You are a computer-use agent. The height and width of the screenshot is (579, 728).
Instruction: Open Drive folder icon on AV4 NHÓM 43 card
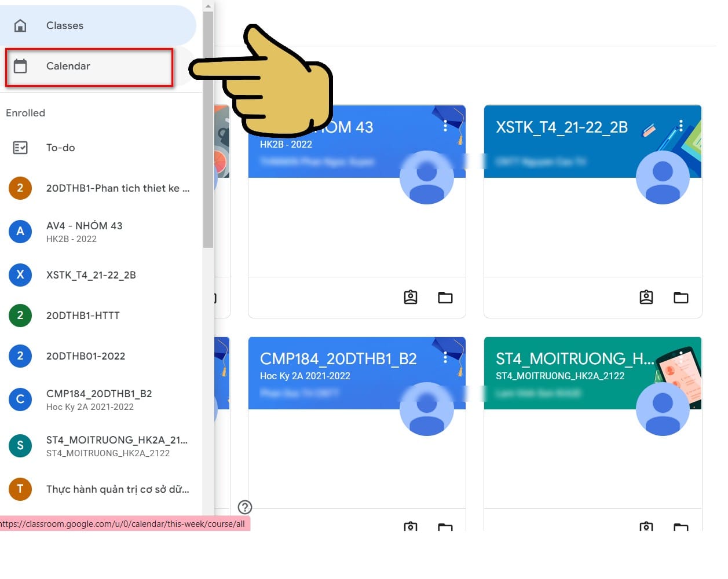coord(445,298)
